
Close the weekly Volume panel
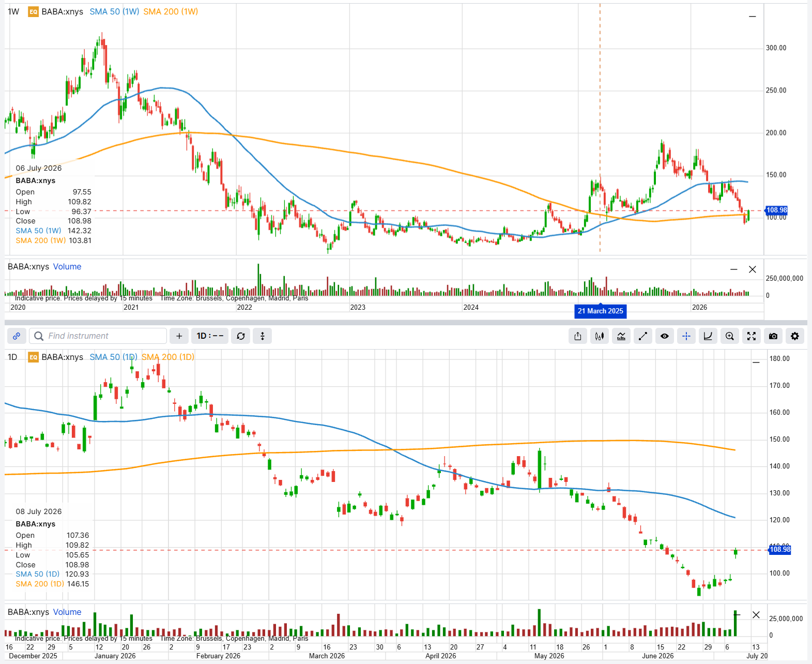753,269
